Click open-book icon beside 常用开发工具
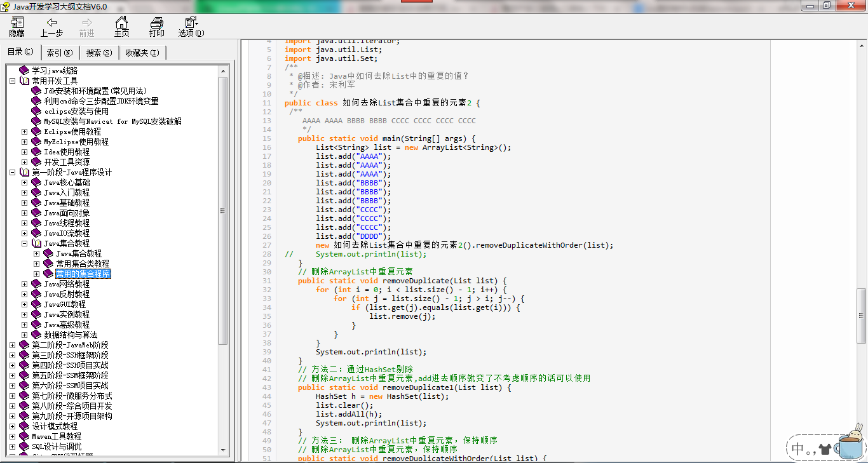Image resolution: width=868 pixels, height=463 pixels. tap(24, 81)
